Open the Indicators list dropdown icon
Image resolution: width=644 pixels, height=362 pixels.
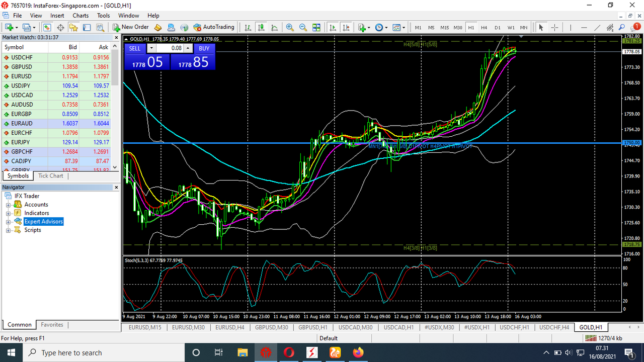coord(364,27)
